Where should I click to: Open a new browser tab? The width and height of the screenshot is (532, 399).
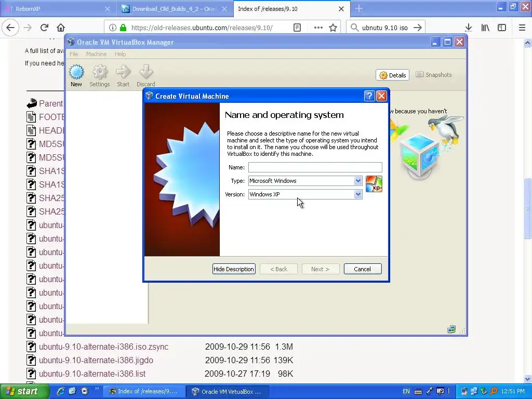tap(359, 9)
